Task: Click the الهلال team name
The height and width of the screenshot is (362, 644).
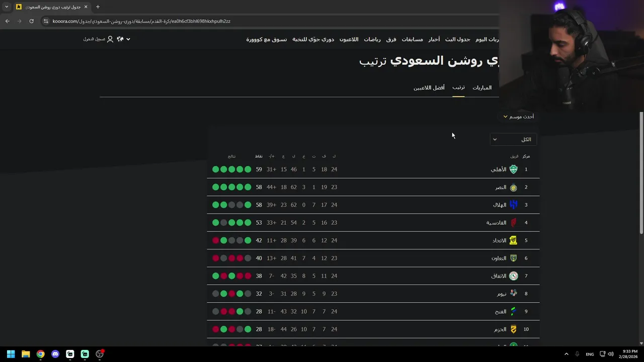Action: pos(500,205)
